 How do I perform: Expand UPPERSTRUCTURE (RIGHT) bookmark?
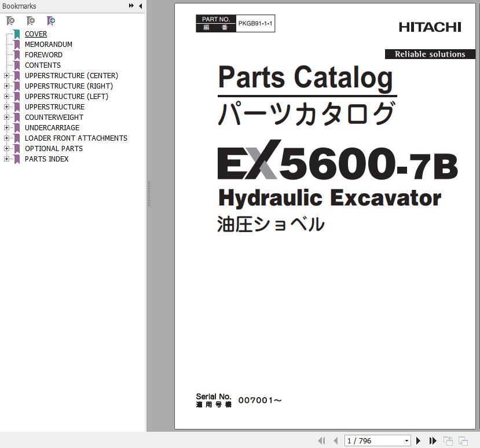(x=6, y=86)
